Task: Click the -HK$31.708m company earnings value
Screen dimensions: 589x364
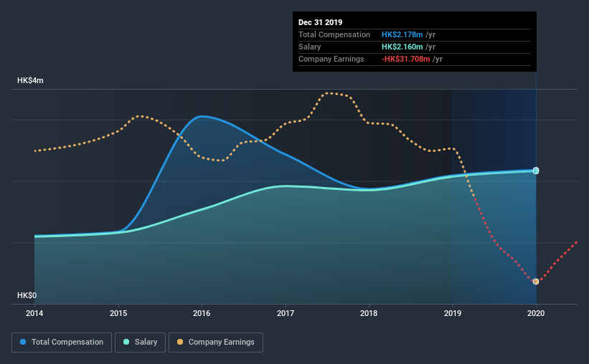Action: click(x=405, y=59)
